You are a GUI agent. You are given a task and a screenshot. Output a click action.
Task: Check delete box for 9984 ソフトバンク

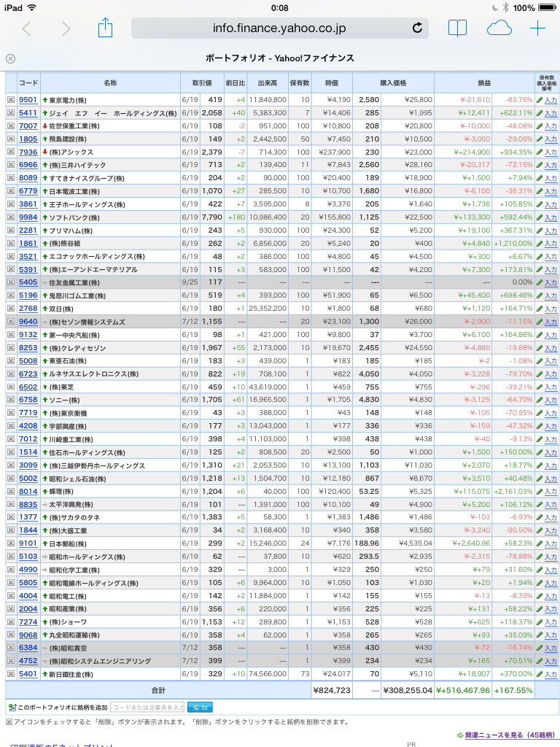pos(10,217)
